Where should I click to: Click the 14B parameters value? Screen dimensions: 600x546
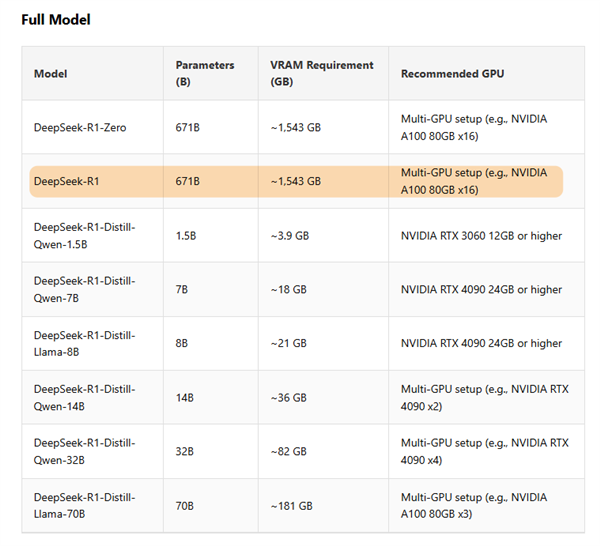click(x=185, y=398)
